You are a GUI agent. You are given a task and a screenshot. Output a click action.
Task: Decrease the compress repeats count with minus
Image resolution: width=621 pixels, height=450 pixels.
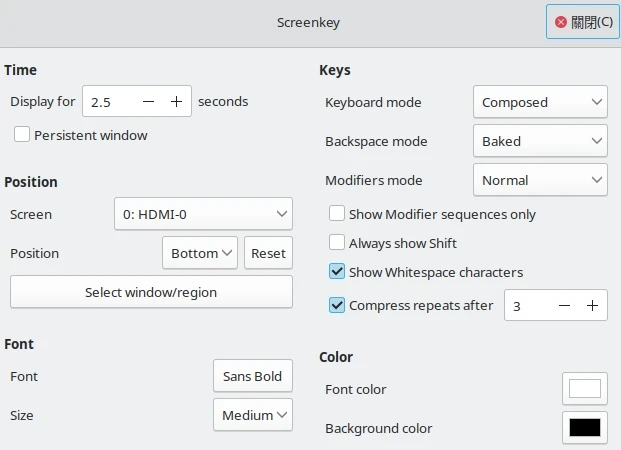point(565,306)
